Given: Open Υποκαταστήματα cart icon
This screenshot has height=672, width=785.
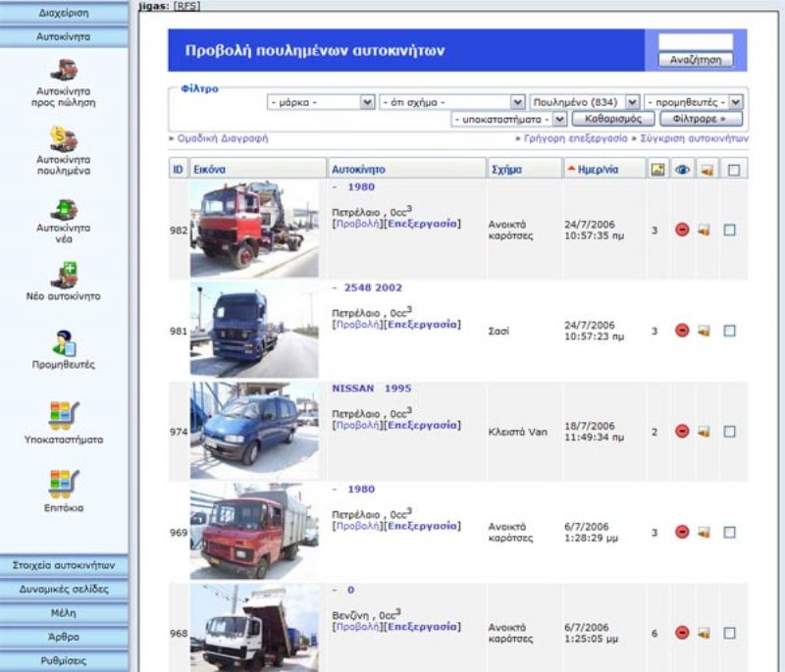Looking at the screenshot, I should [x=64, y=416].
